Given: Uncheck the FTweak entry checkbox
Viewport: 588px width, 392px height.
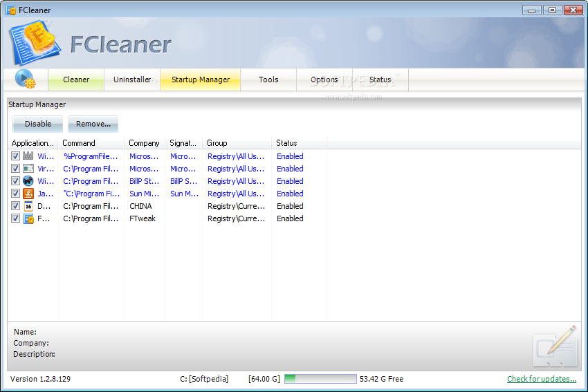Looking at the screenshot, I should tap(15, 218).
